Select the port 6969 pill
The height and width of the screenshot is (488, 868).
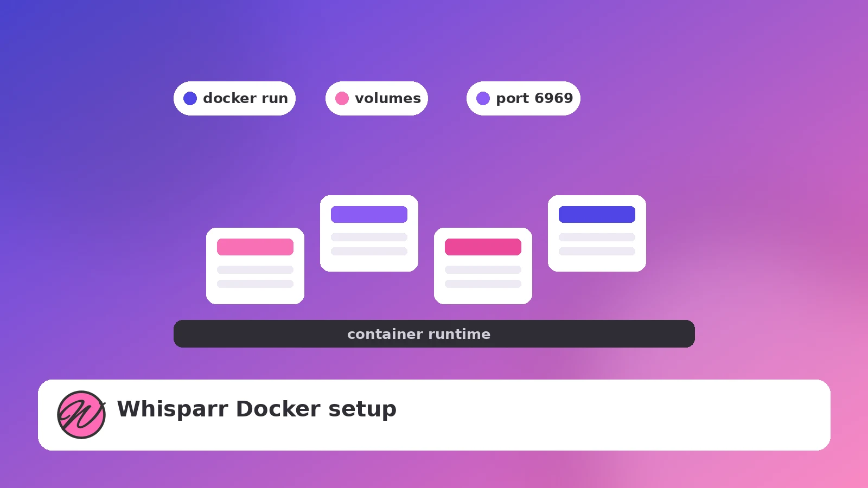point(524,98)
